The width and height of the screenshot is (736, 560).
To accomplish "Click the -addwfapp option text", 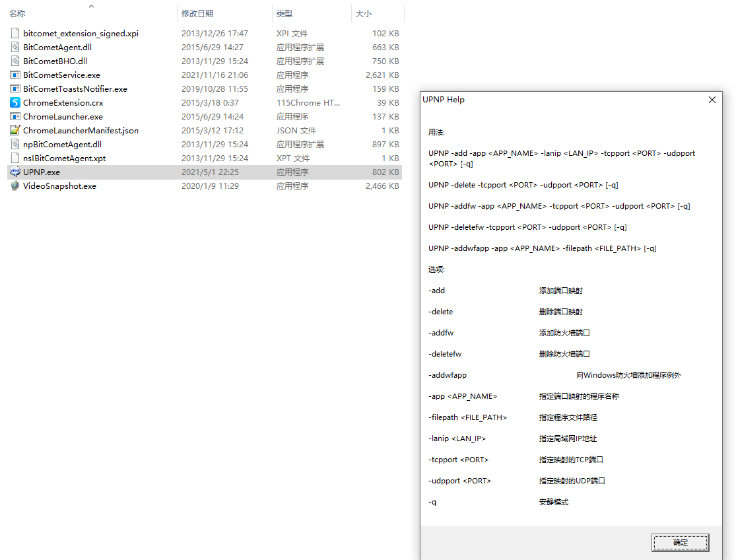I will [x=448, y=375].
